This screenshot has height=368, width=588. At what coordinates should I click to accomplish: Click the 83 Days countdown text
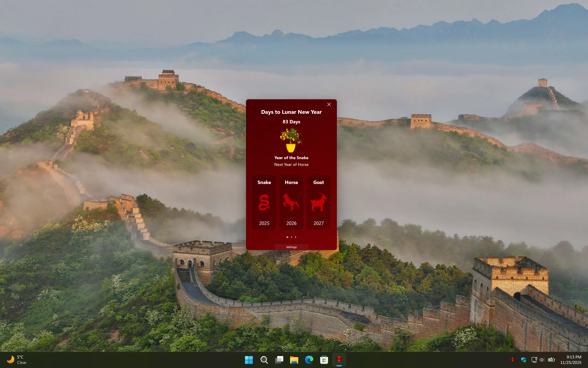tap(291, 122)
